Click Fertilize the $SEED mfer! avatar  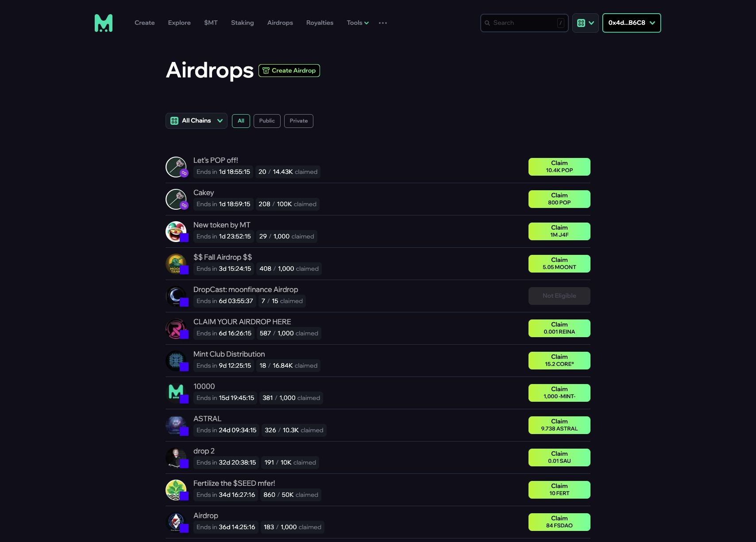point(176,490)
